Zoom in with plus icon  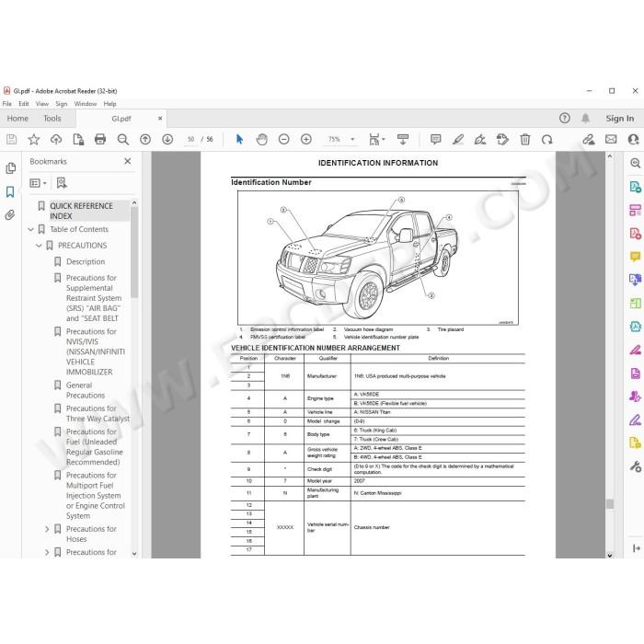(x=306, y=140)
